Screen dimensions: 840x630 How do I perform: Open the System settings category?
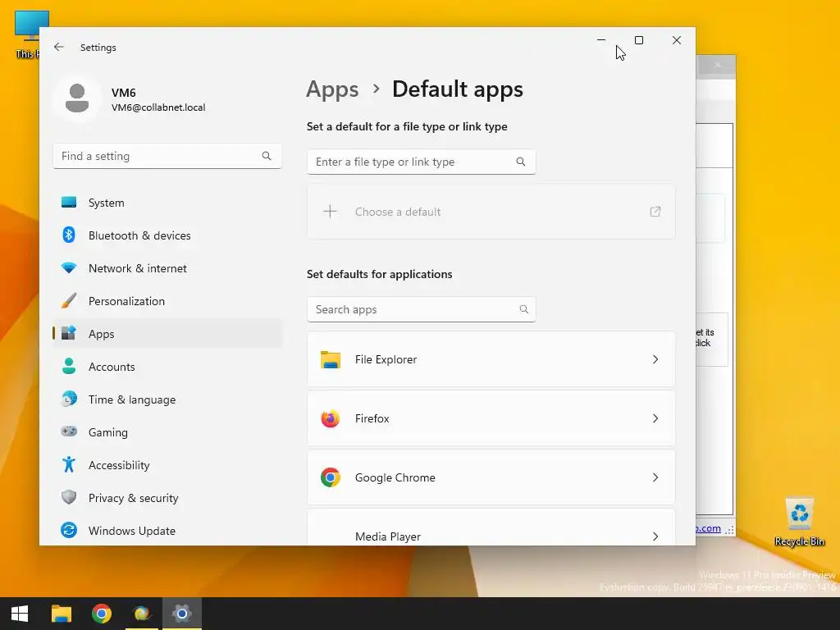click(167, 203)
